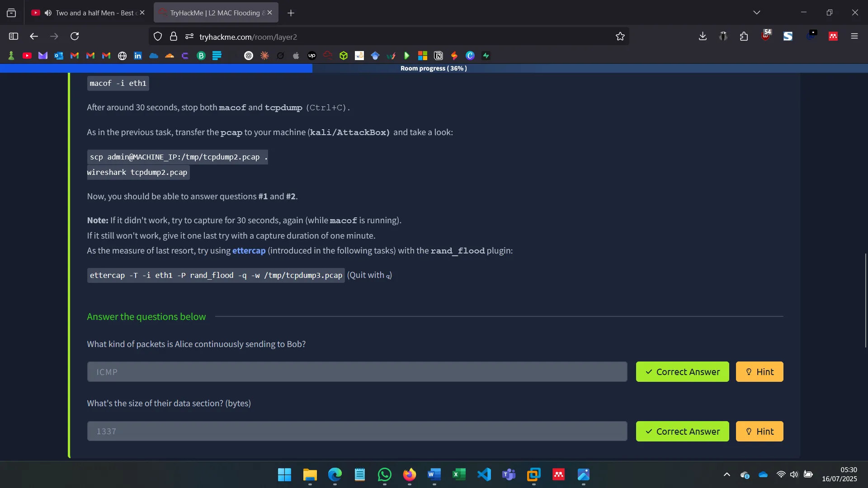Toggle the sidebar panel icon

(13, 36)
